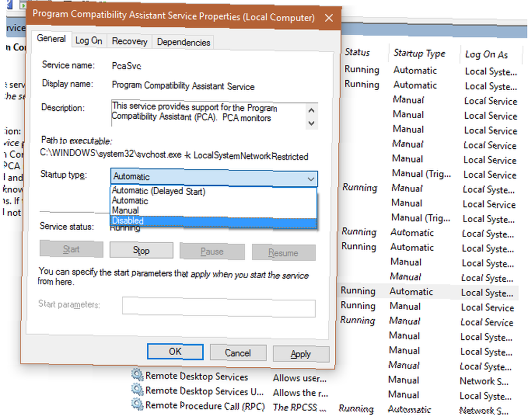
Task: Click the svchost.exe executable path text
Action: [x=174, y=155]
